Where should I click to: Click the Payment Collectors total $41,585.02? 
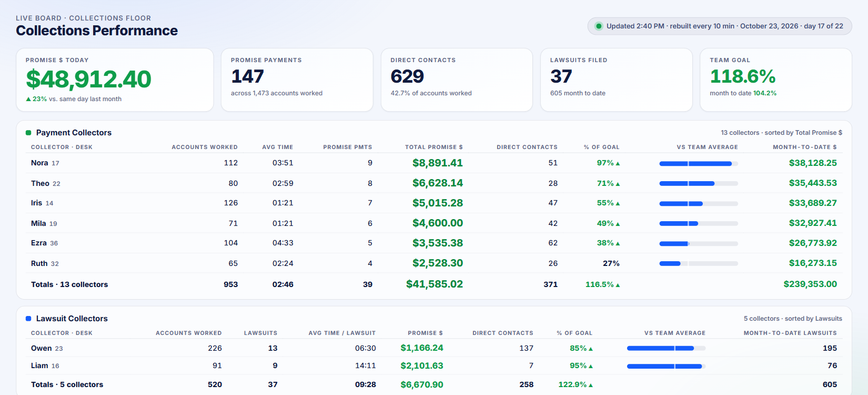point(435,284)
